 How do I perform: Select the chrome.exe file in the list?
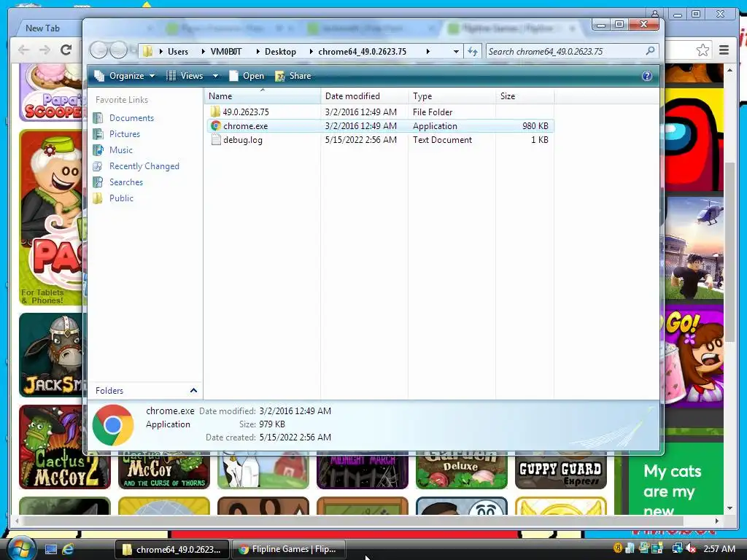pos(381,125)
